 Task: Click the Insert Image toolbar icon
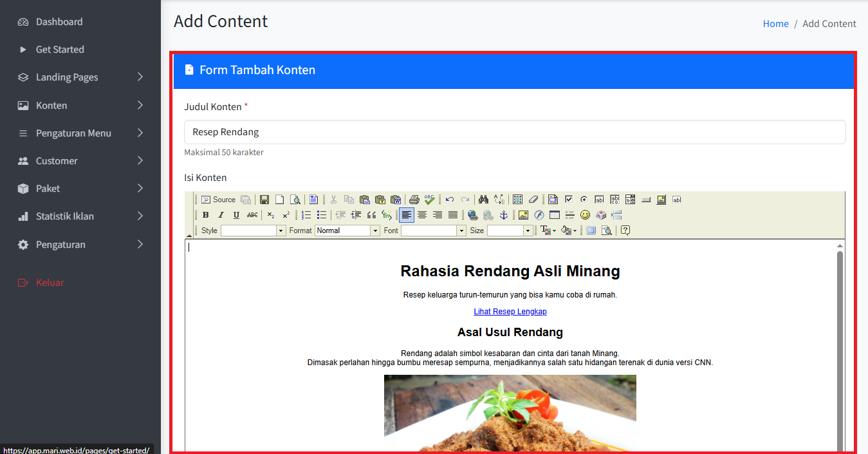tap(523, 215)
